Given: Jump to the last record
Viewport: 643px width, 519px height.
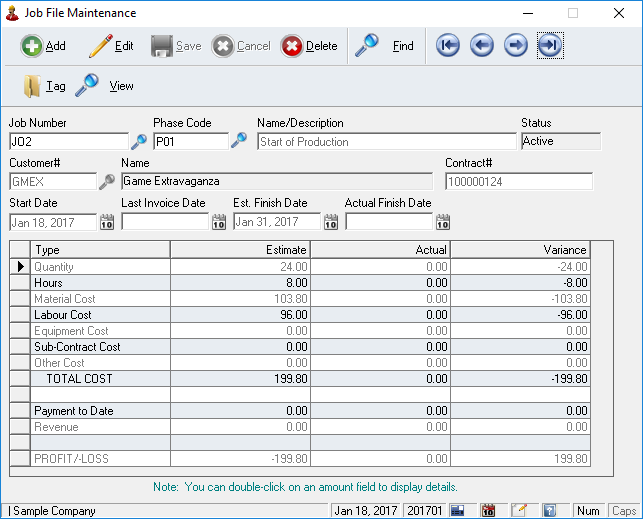Looking at the screenshot, I should tap(550, 46).
